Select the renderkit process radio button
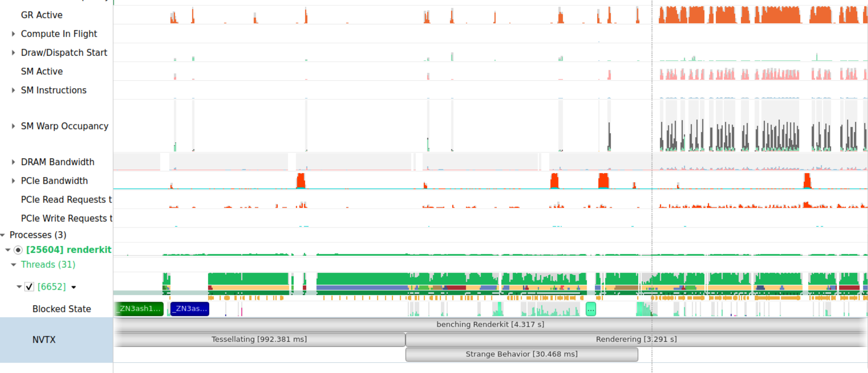Image resolution: width=868 pixels, height=373 pixels. point(18,250)
